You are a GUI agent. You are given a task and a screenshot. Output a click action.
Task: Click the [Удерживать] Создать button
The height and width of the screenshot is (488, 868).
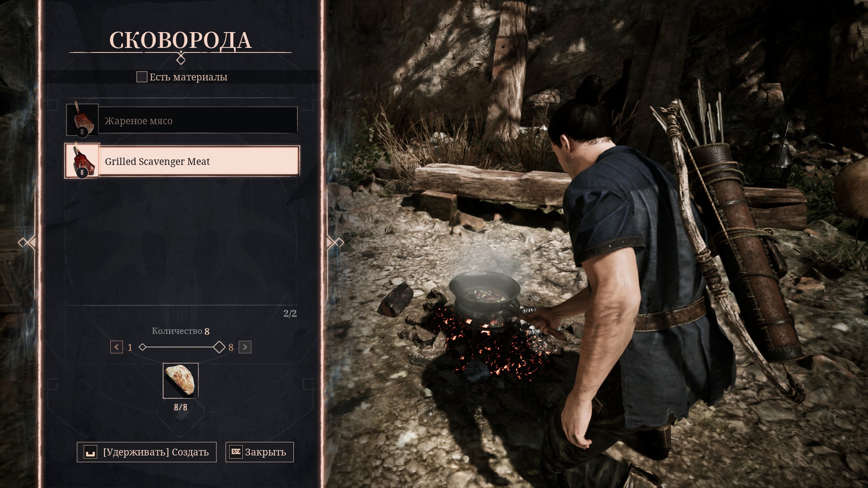[146, 452]
